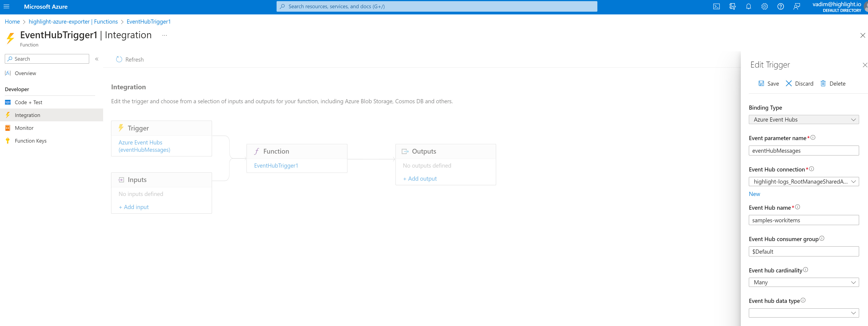
Task: Delete the trigger
Action: tap(833, 84)
